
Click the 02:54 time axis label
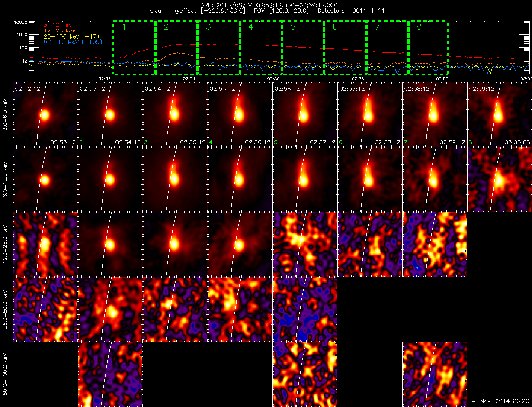pyautogui.click(x=189, y=79)
